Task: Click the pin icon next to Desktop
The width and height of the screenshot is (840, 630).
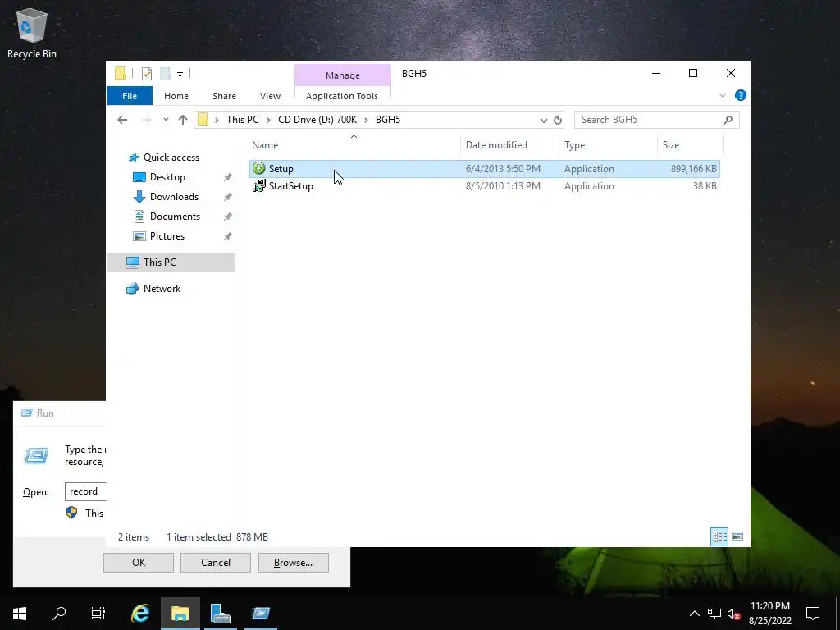Action: [228, 177]
